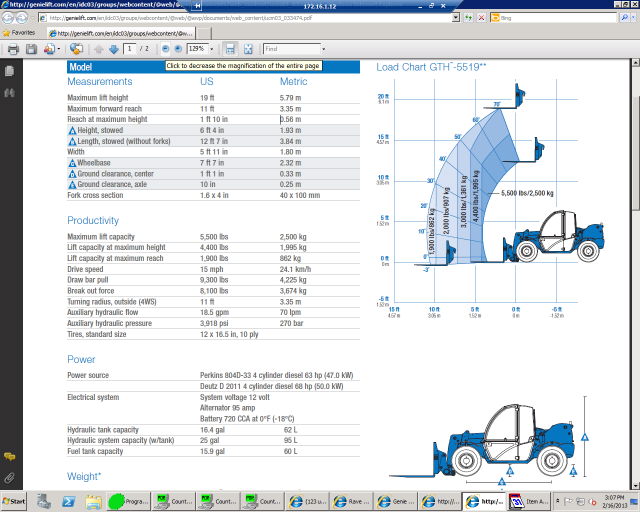Viewport: 640px width, 512px height.
Task: Click the 'Drive speed' row label
Action: click(85, 269)
